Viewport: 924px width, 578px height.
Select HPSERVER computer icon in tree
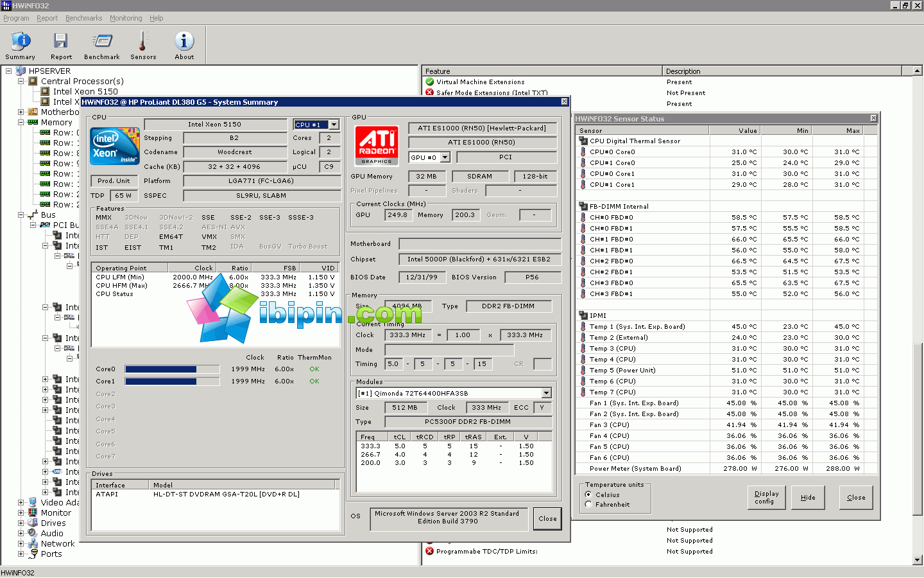[x=21, y=71]
